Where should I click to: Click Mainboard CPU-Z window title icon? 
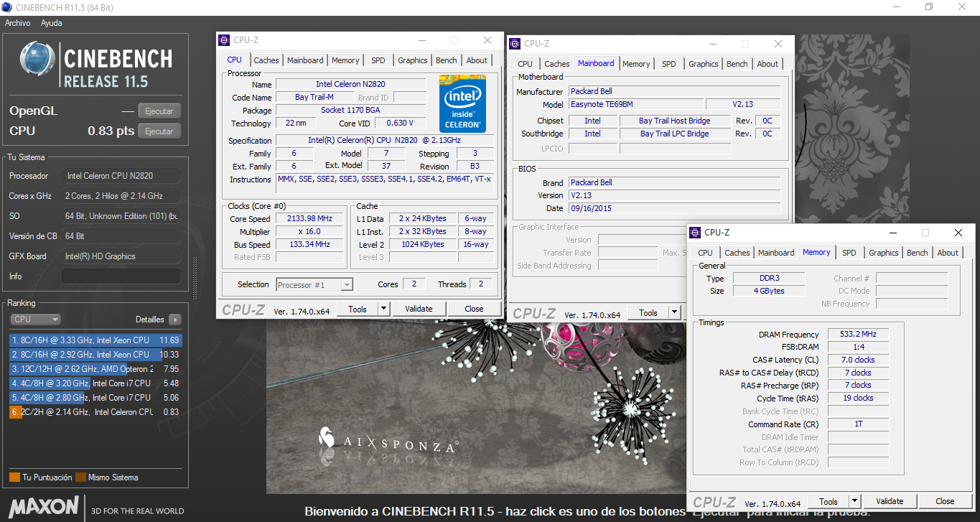tap(516, 44)
